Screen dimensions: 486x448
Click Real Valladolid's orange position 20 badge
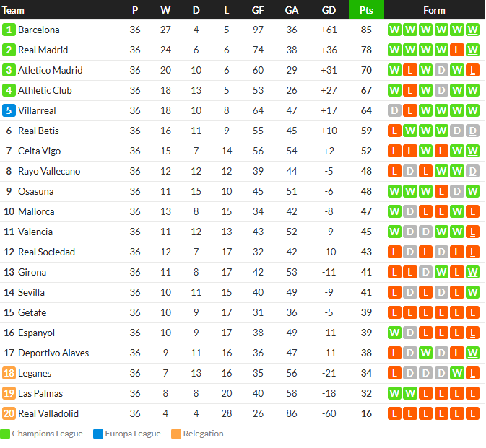[x=9, y=413]
